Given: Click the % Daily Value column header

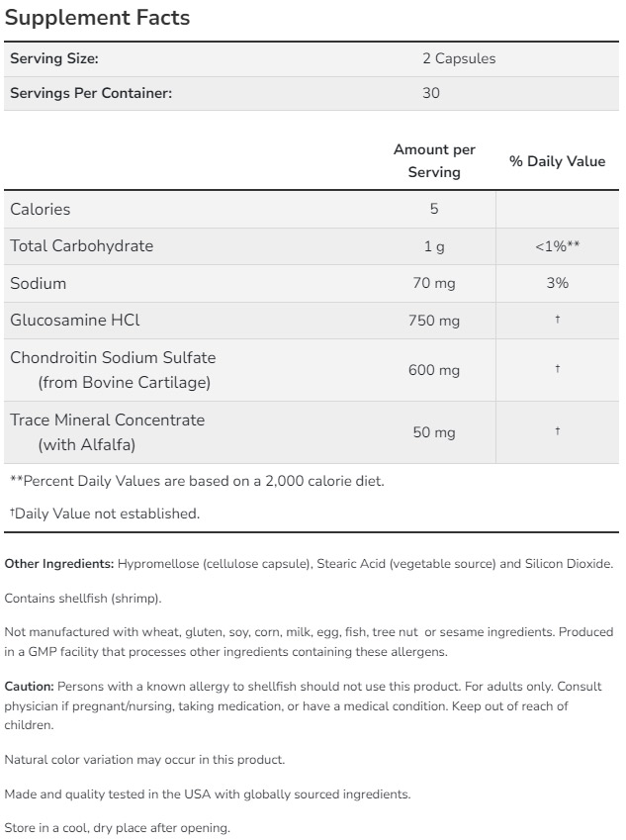Looking at the screenshot, I should [557, 161].
